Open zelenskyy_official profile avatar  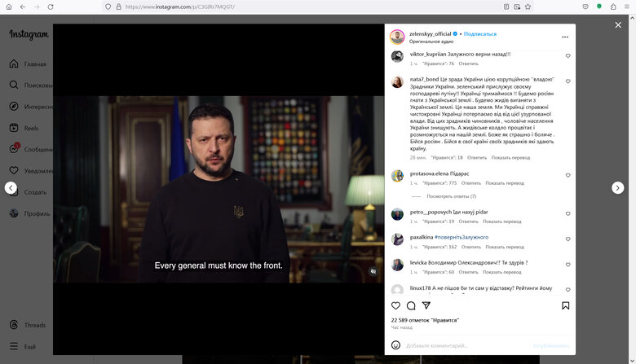click(397, 37)
